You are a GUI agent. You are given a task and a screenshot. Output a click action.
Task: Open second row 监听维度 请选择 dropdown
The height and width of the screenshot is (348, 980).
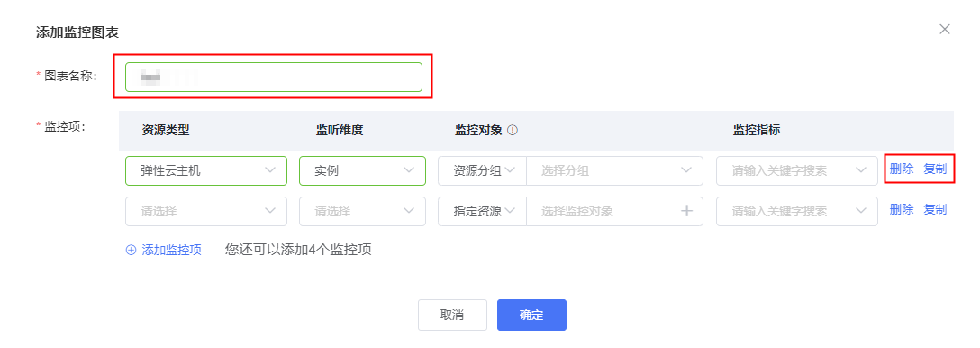[x=362, y=212]
